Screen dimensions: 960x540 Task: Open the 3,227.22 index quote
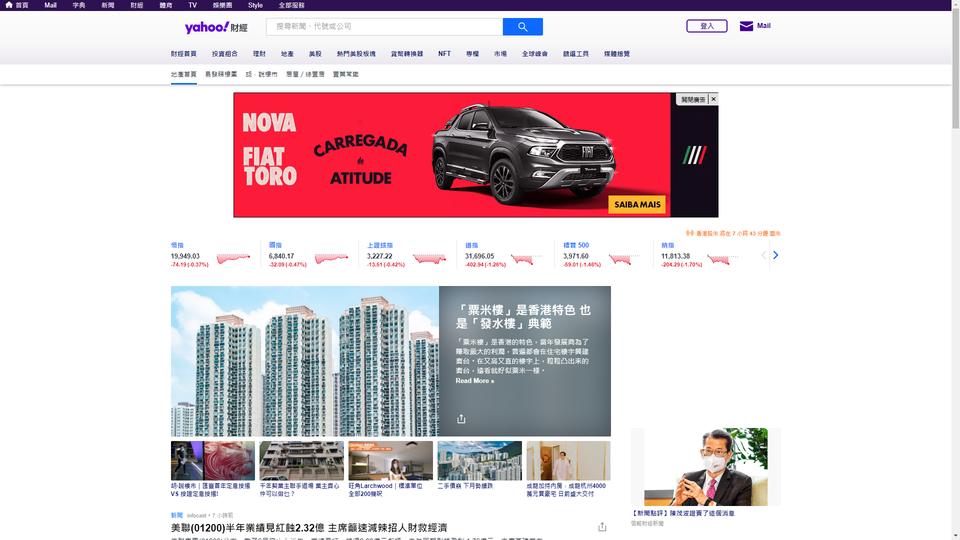pos(380,256)
